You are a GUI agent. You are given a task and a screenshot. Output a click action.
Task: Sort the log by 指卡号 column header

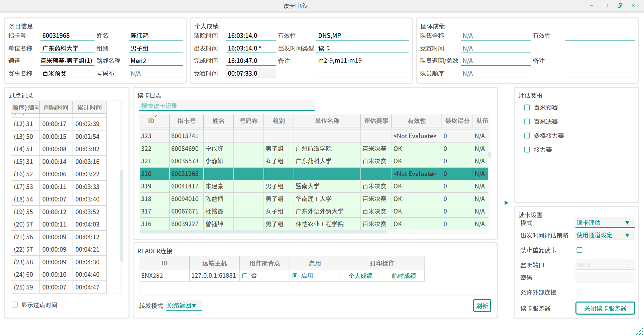click(x=186, y=121)
